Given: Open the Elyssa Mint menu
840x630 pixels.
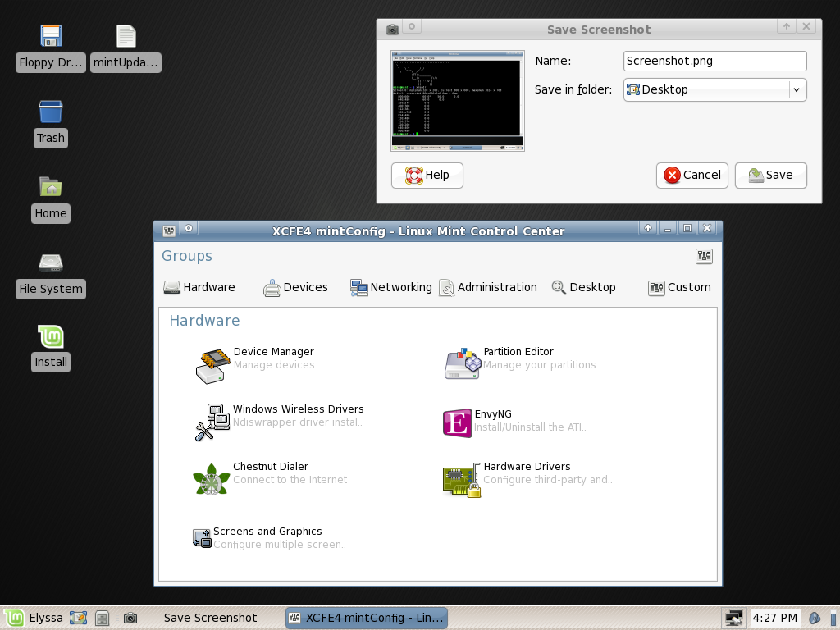Looking at the screenshot, I should click(34, 618).
